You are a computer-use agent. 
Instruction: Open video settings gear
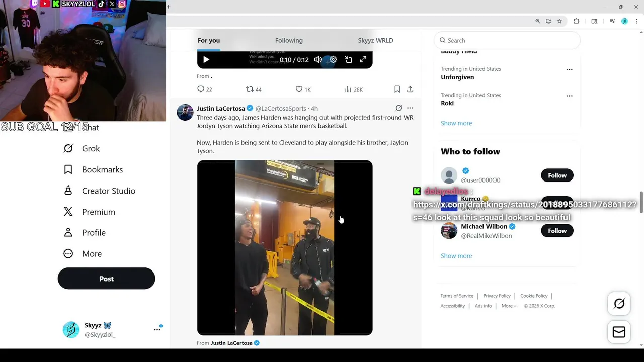point(333,60)
